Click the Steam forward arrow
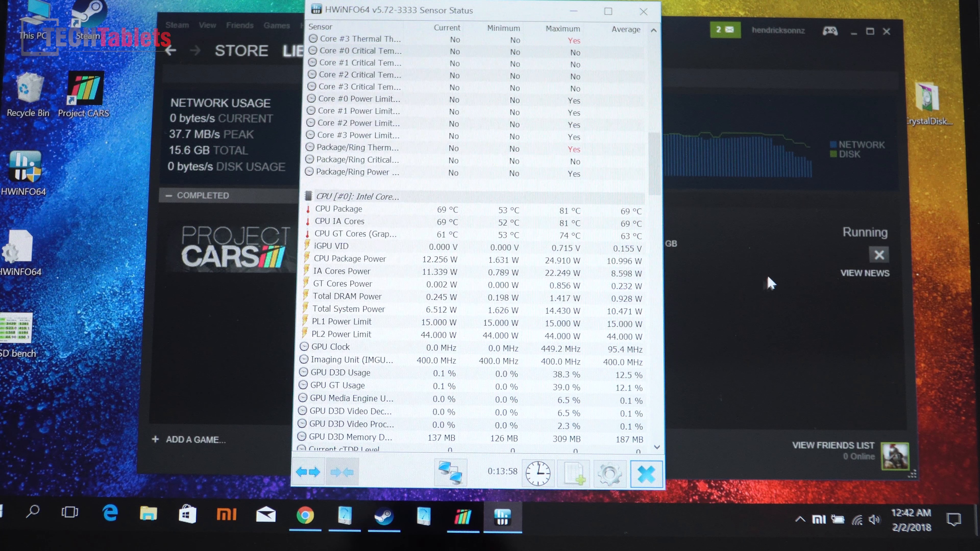This screenshot has width=980, height=551. [x=195, y=50]
